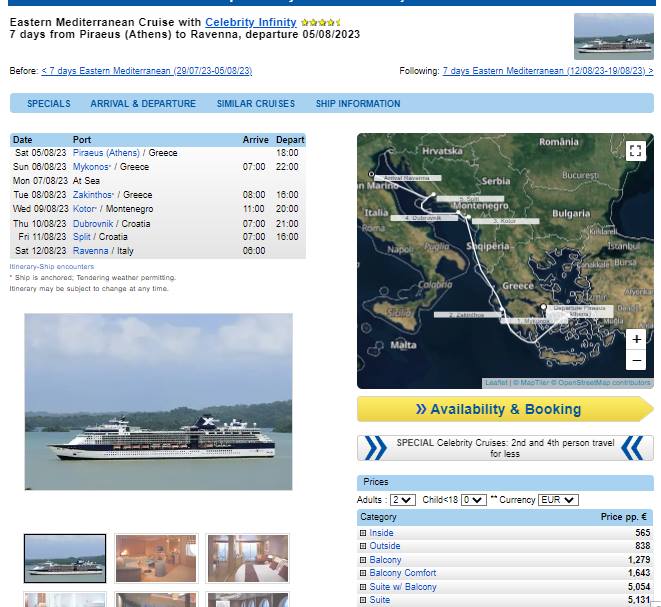Zoom out on the route map
This screenshot has width=661, height=607.
point(636,360)
